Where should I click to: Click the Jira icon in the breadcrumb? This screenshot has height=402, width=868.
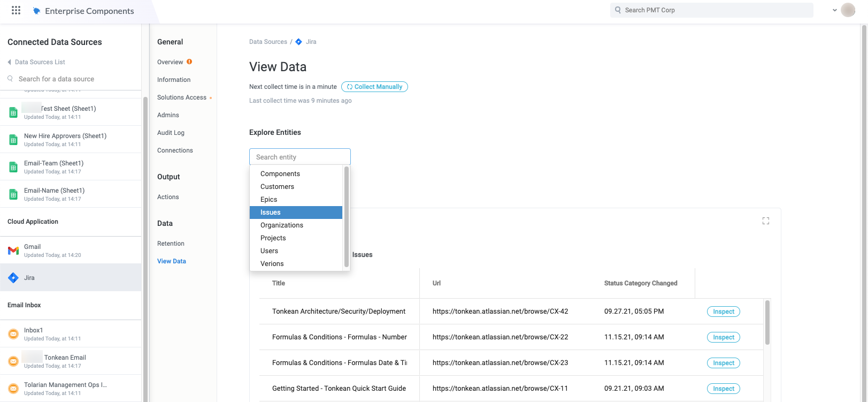point(299,42)
